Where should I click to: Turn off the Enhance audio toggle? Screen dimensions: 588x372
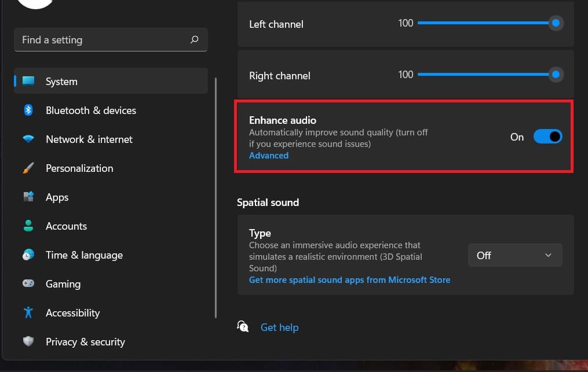coord(548,137)
